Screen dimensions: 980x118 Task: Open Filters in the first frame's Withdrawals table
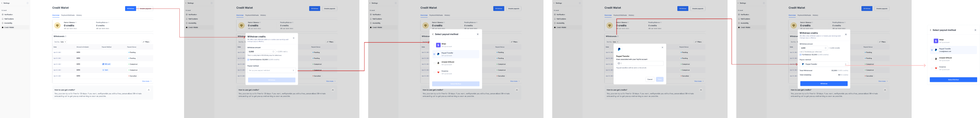[x=146, y=42]
